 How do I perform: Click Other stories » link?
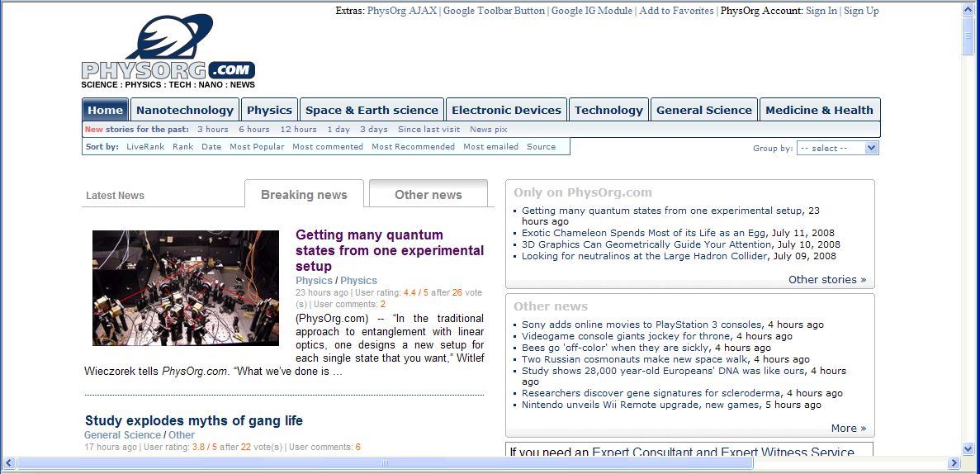(x=827, y=279)
